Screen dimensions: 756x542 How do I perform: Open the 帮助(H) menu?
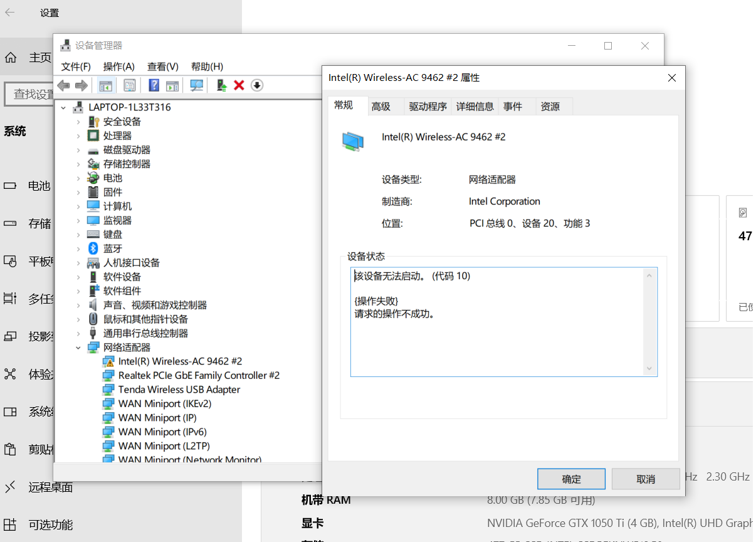click(207, 66)
